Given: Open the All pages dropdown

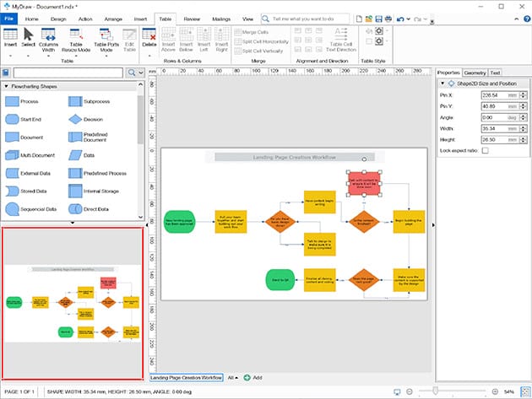Looking at the screenshot, I should coord(233,377).
